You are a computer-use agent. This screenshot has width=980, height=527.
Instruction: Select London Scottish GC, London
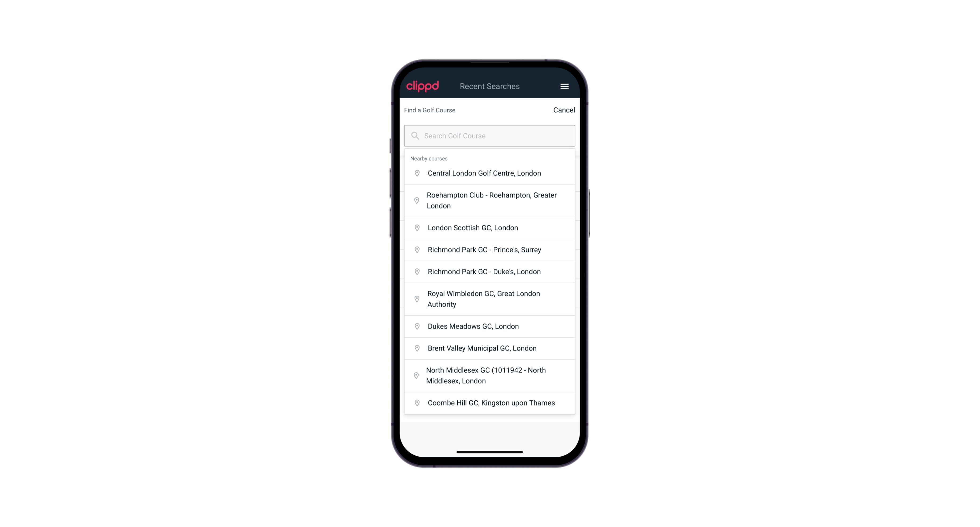pos(489,228)
